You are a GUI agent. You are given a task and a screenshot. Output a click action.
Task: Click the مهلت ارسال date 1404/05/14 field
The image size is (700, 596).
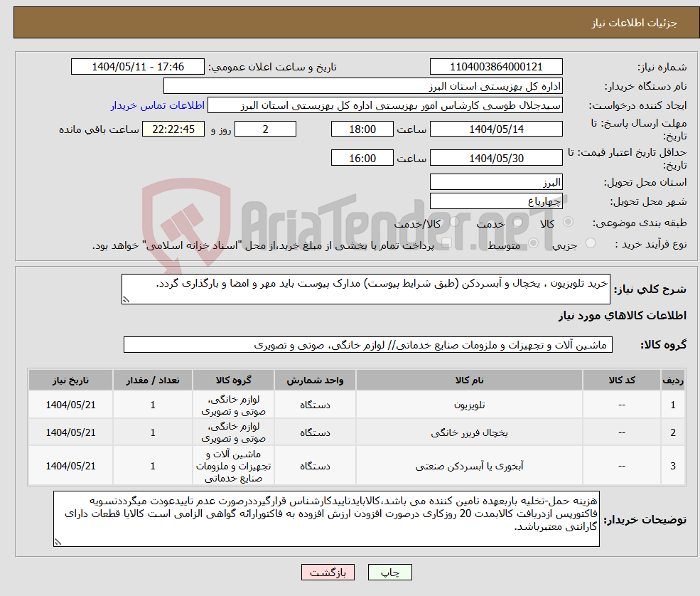[496, 129]
